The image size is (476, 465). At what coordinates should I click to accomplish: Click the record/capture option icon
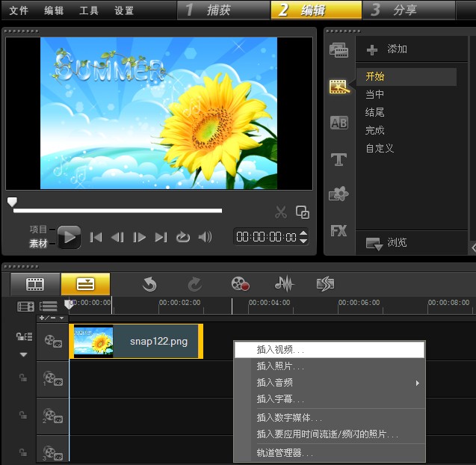pos(240,283)
